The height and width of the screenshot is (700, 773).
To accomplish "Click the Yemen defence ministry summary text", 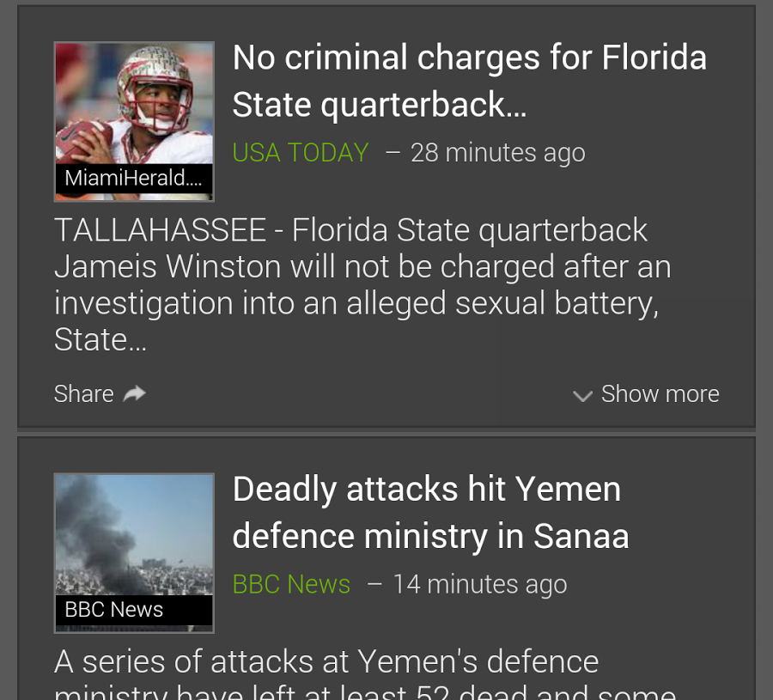I will click(x=326, y=662).
